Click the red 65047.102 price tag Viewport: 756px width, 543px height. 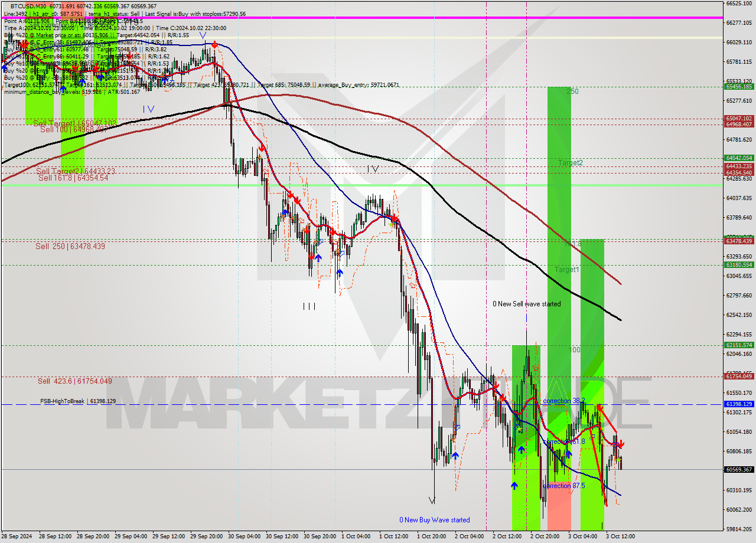point(739,118)
